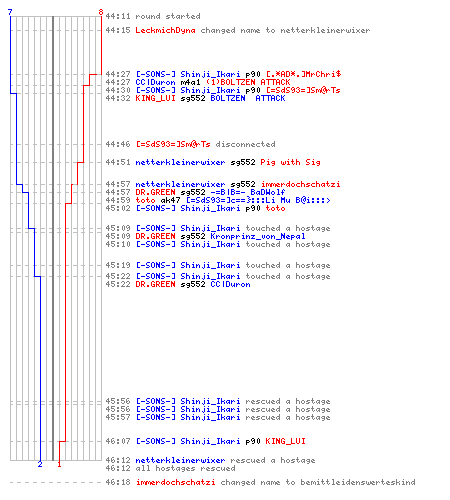Select KING_LUI in the 44:32 sg552 entry
This screenshot has width=450, height=500.
point(155,98)
